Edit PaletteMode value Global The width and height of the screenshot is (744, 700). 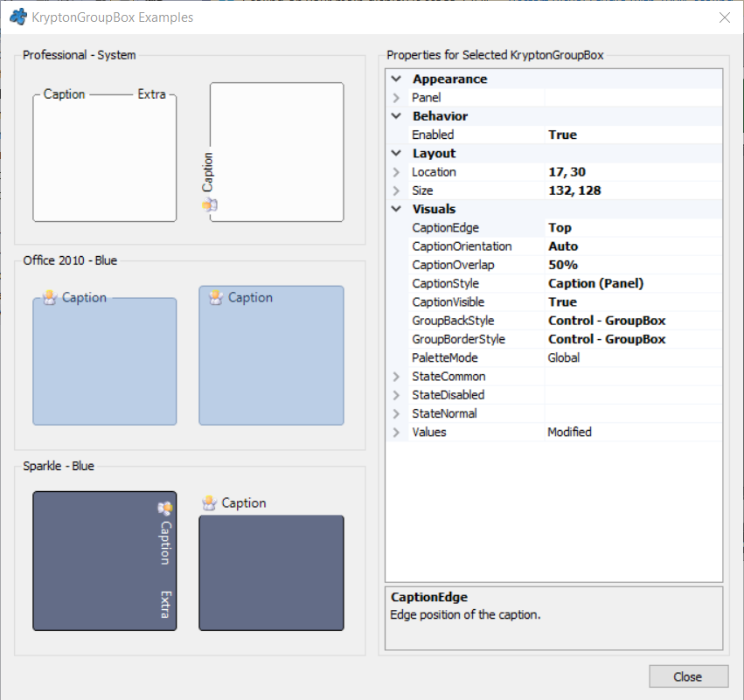tap(634, 357)
